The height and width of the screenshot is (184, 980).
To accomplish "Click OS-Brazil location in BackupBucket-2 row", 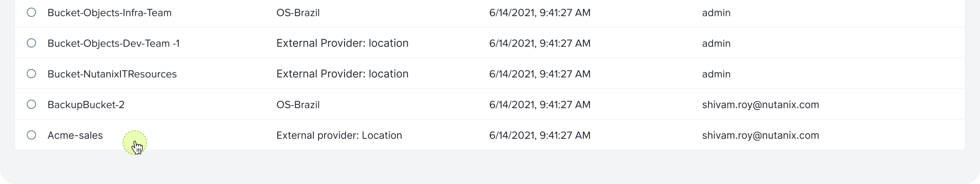I will click(298, 105).
